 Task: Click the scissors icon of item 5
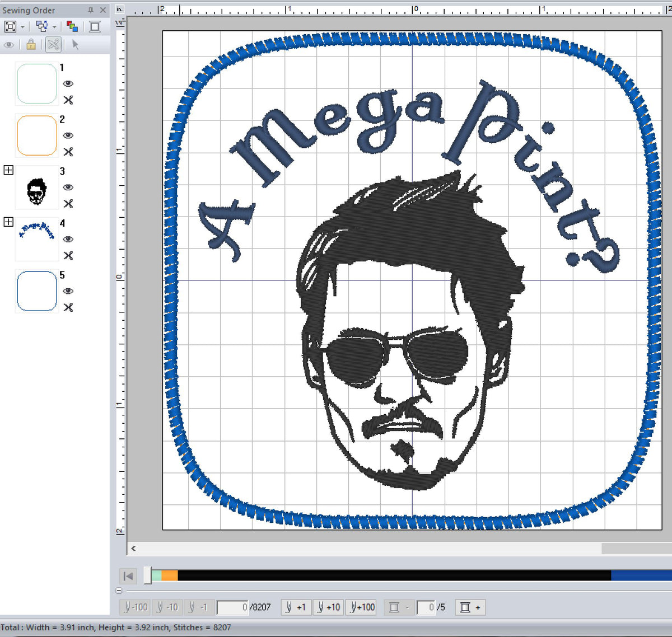[68, 307]
